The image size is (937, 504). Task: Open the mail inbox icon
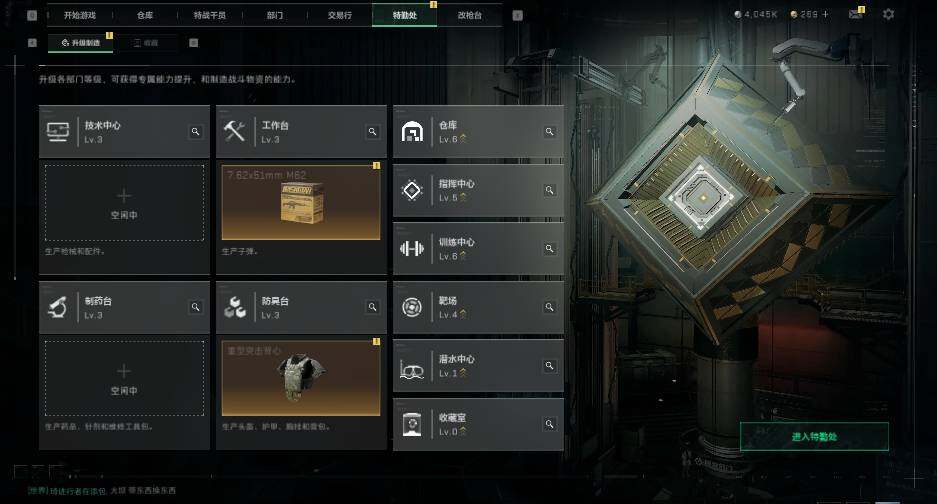pyautogui.click(x=855, y=14)
